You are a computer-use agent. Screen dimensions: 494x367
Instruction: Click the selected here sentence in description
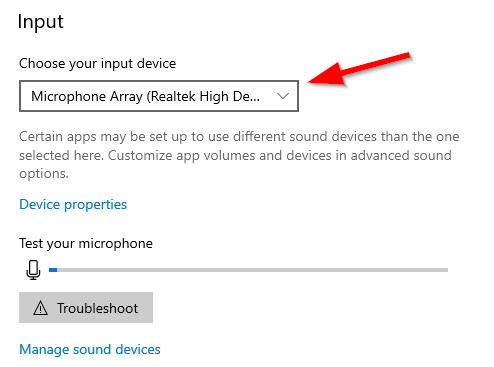[62, 155]
